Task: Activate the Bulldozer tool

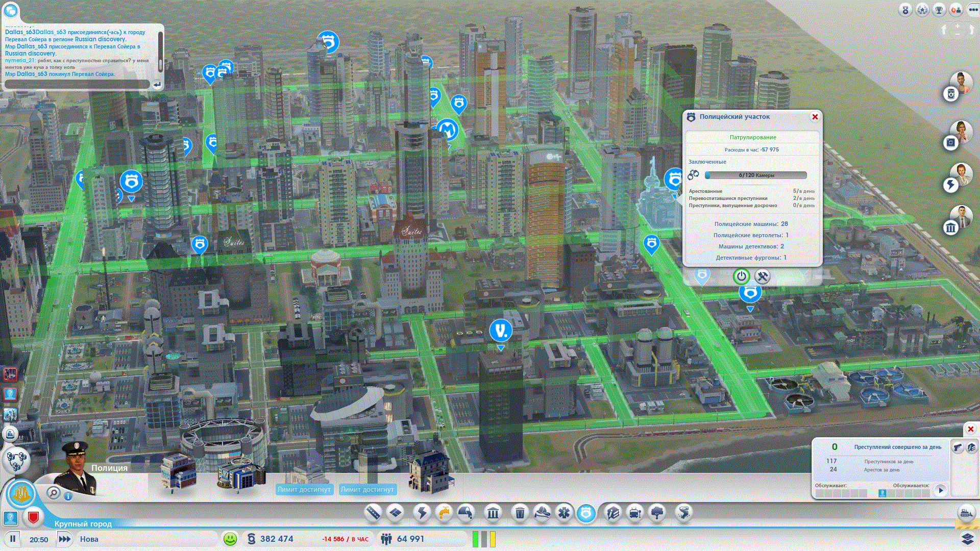Action: pos(966,512)
